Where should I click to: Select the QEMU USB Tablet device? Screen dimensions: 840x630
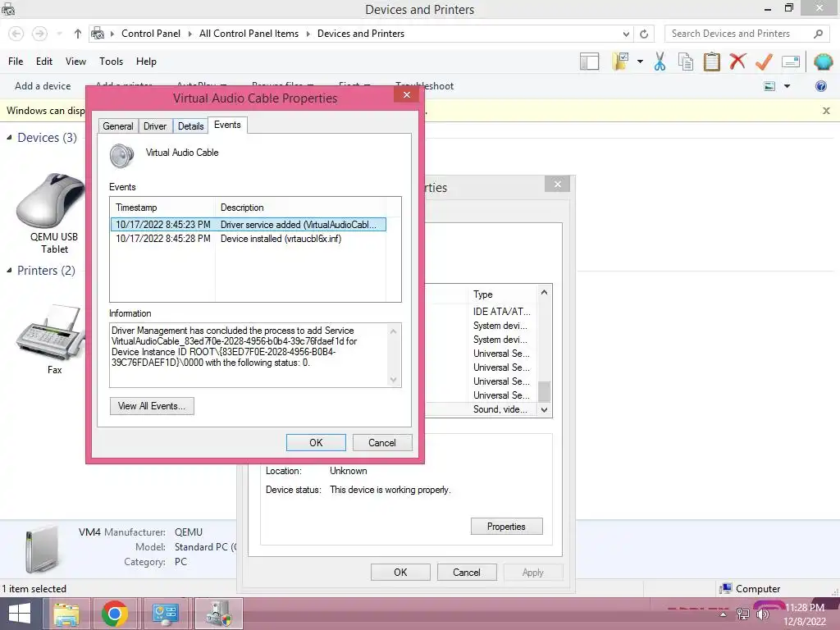coord(52,214)
